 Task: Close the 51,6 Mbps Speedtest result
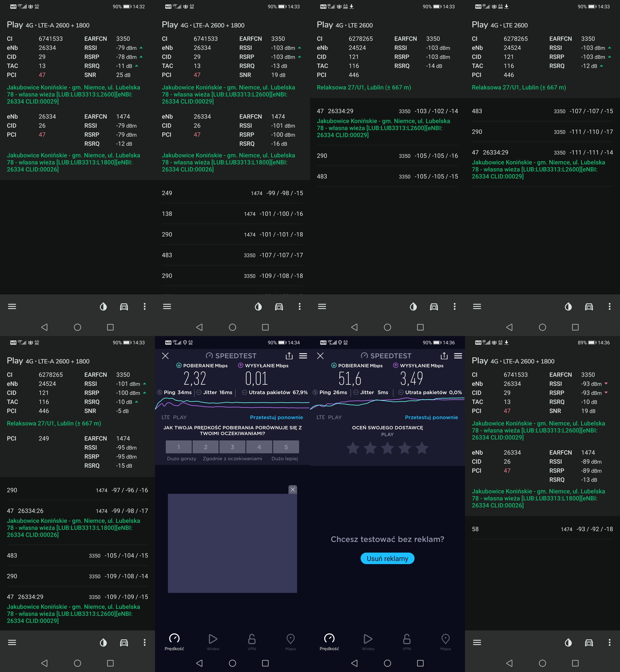point(320,356)
